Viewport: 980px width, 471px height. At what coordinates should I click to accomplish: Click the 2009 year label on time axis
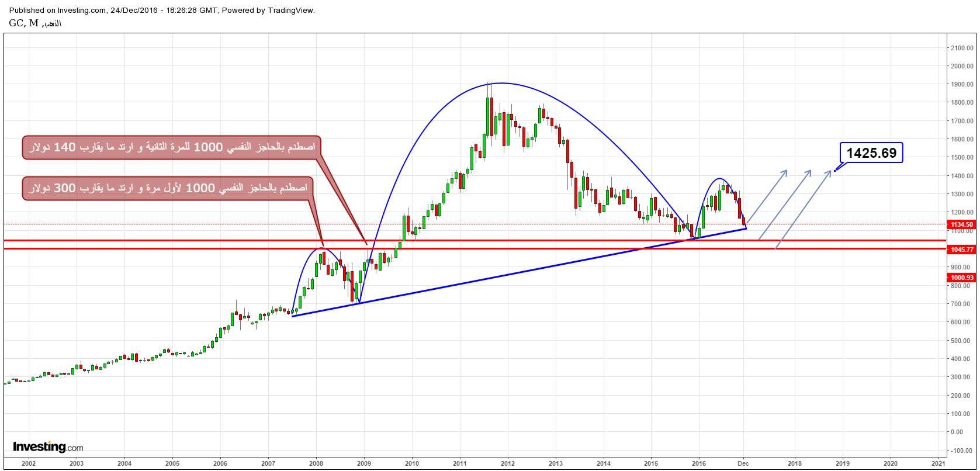pyautogui.click(x=364, y=463)
